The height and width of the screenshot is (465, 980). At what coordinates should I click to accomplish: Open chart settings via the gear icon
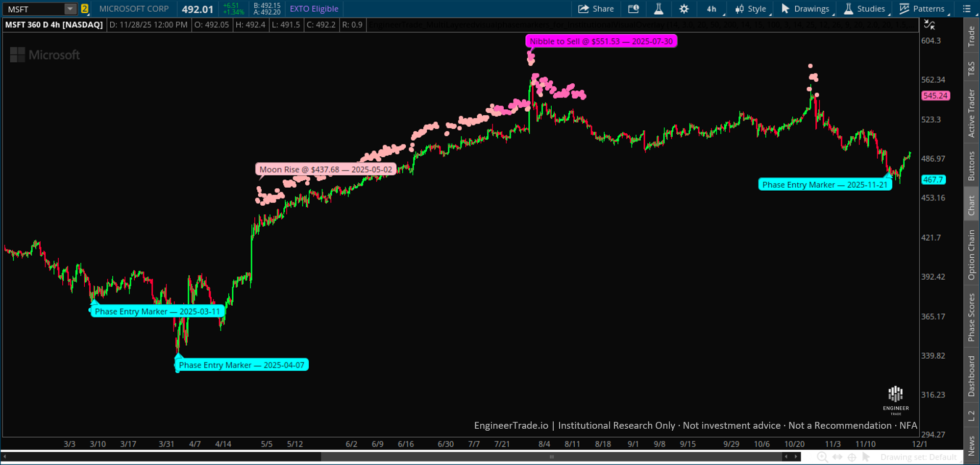coord(684,8)
